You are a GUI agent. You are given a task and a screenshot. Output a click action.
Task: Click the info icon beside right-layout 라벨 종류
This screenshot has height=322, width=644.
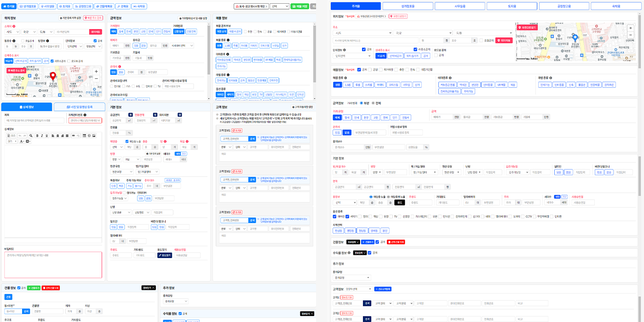pos(551,78)
